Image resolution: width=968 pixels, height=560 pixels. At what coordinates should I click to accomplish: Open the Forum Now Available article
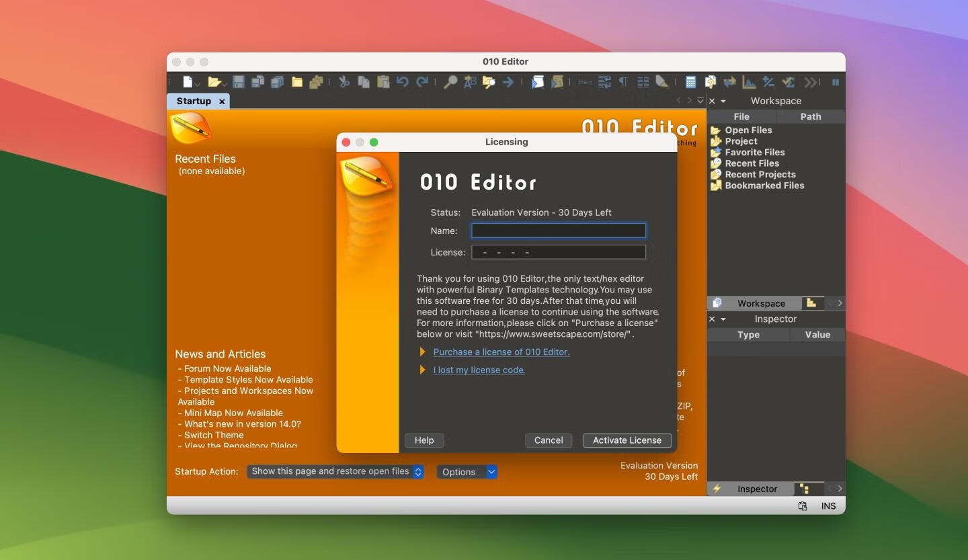point(228,368)
